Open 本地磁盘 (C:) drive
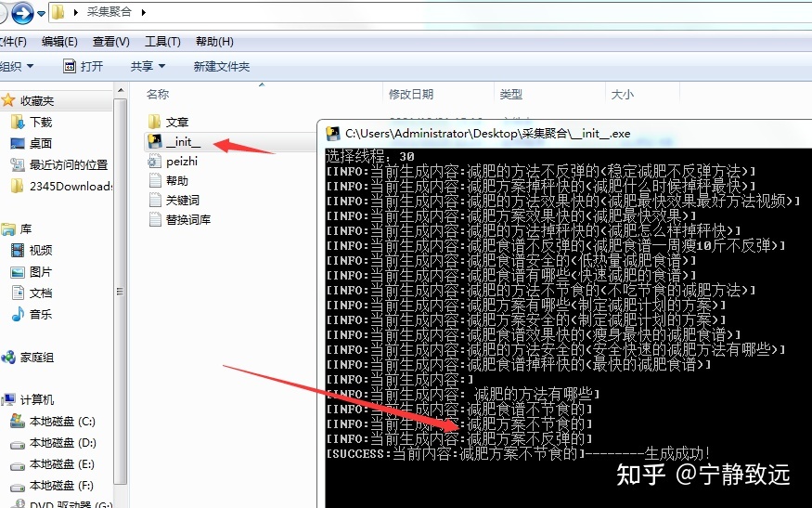The width and height of the screenshot is (812, 508). coord(53,422)
